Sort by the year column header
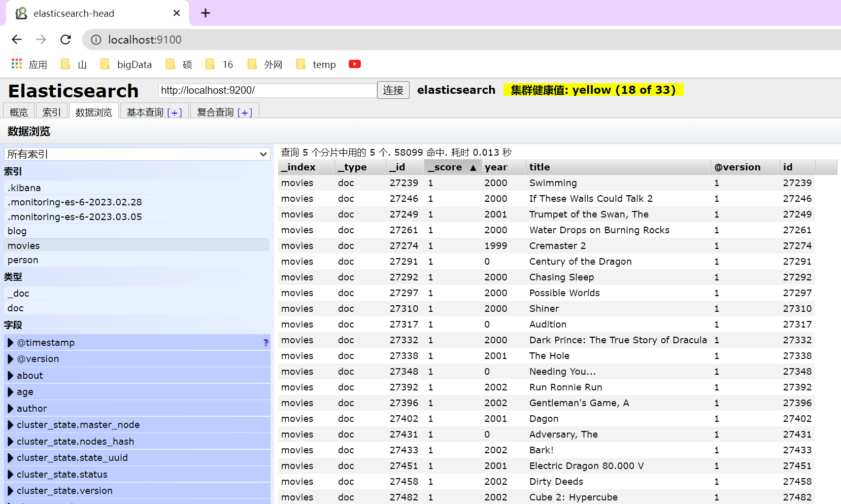 503,167
